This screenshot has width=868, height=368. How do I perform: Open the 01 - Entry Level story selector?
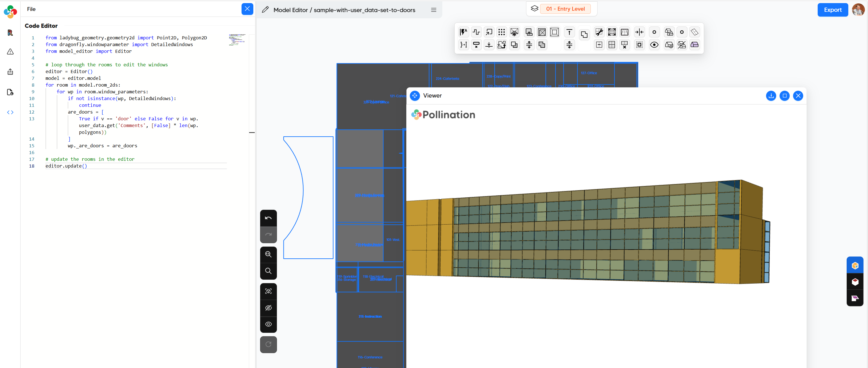click(565, 9)
